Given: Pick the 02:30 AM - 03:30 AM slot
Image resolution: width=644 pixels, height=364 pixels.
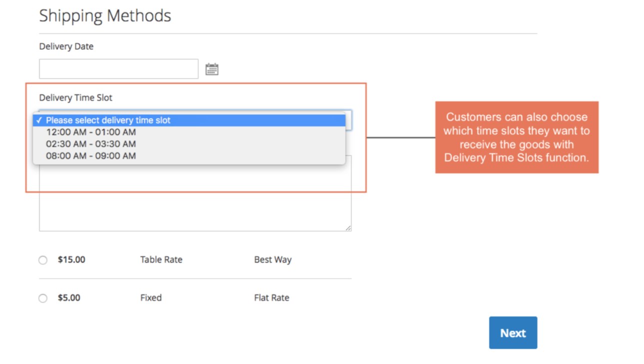Looking at the screenshot, I should click(91, 144).
